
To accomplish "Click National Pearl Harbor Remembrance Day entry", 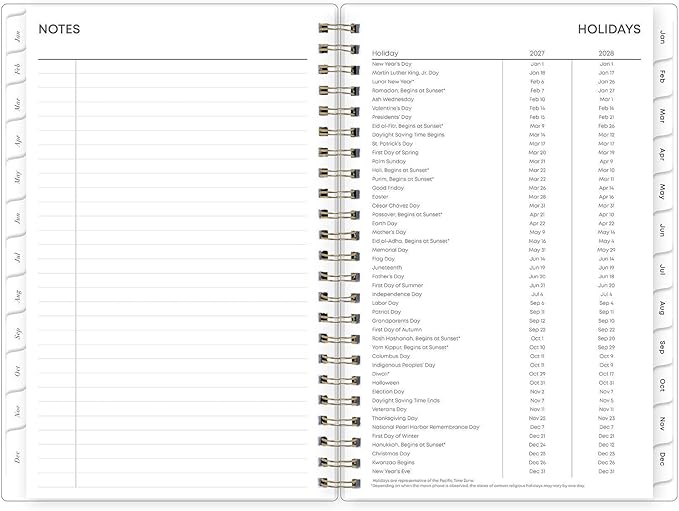I will 426,427.
